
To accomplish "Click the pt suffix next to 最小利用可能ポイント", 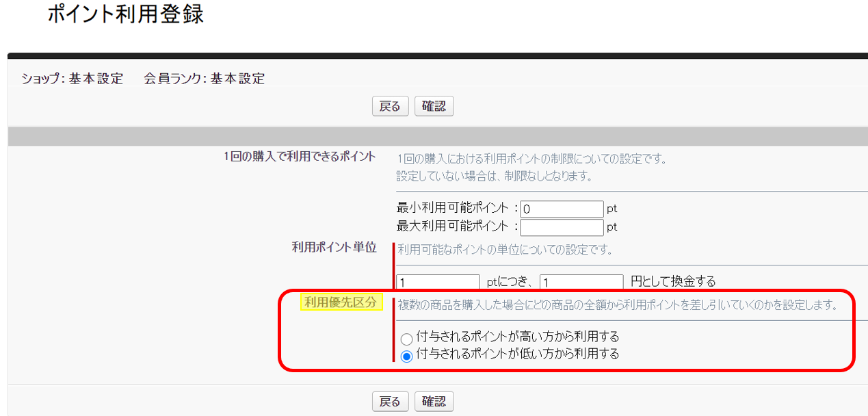I will (x=612, y=209).
